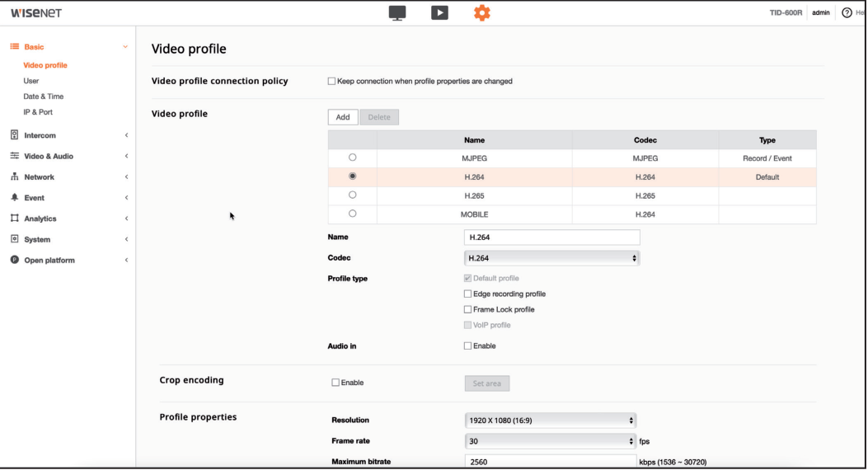Open the Codec dropdown
The width and height of the screenshot is (868, 470).
coord(552,258)
